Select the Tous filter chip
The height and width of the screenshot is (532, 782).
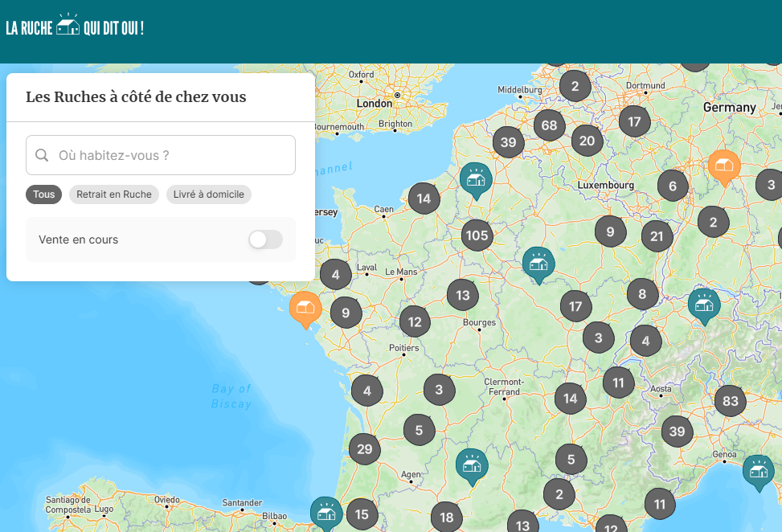click(x=44, y=194)
